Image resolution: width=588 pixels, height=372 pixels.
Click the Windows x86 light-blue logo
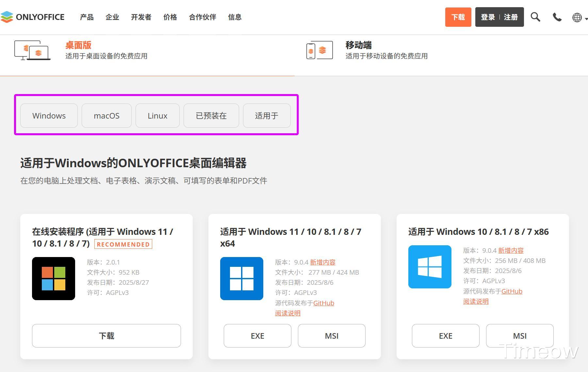click(x=430, y=267)
